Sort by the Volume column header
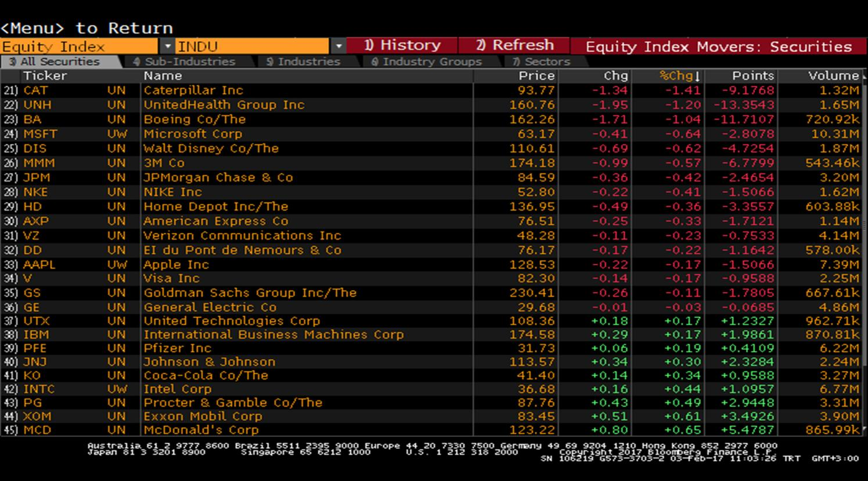This screenshot has height=481, width=868. (833, 76)
